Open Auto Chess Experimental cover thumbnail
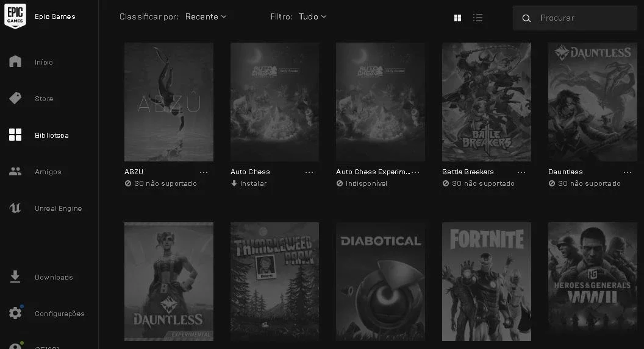Screen dimensions: 644x349 [x=381, y=102]
